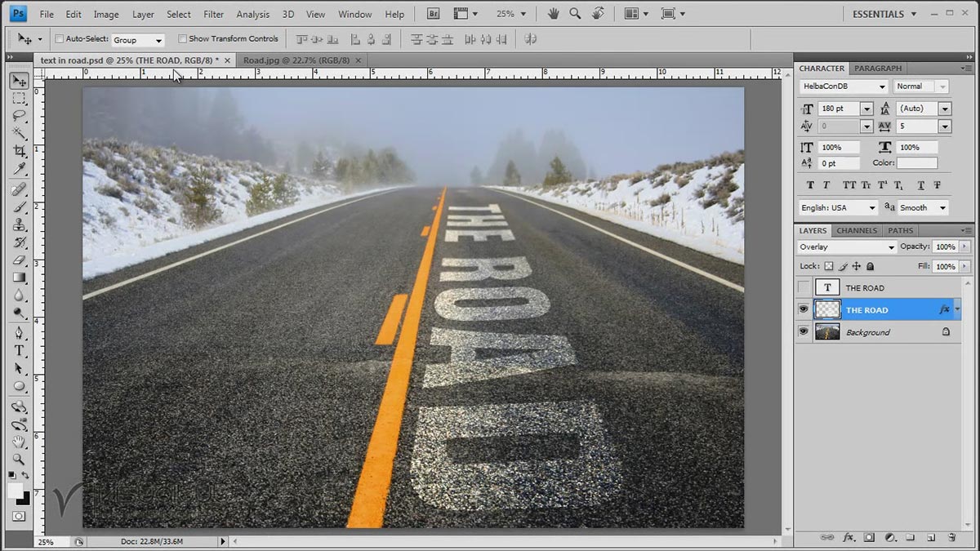Open the Overlay blend mode dropdown

click(845, 247)
